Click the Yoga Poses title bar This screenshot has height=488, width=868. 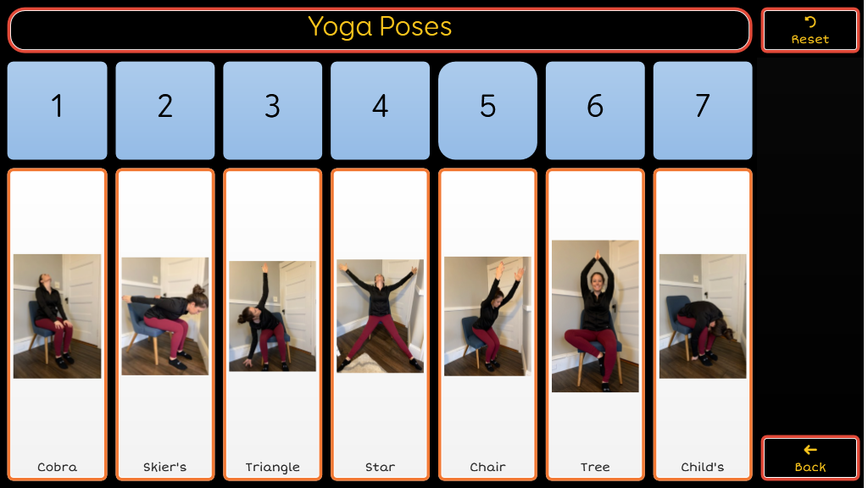tap(380, 30)
